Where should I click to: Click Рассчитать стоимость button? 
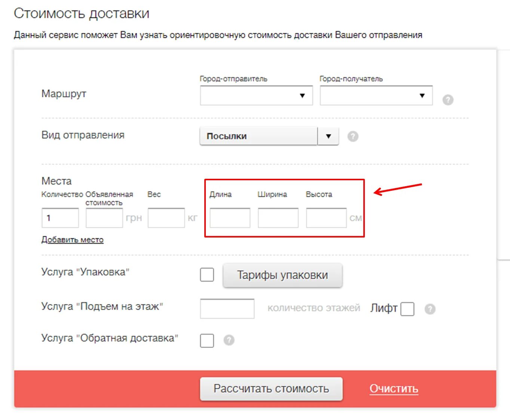pyautogui.click(x=271, y=389)
